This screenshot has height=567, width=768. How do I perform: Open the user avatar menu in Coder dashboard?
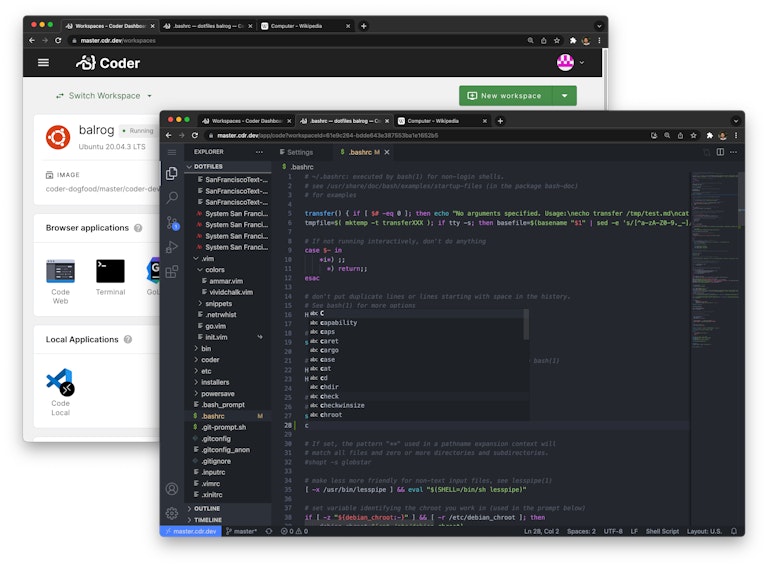(x=571, y=62)
